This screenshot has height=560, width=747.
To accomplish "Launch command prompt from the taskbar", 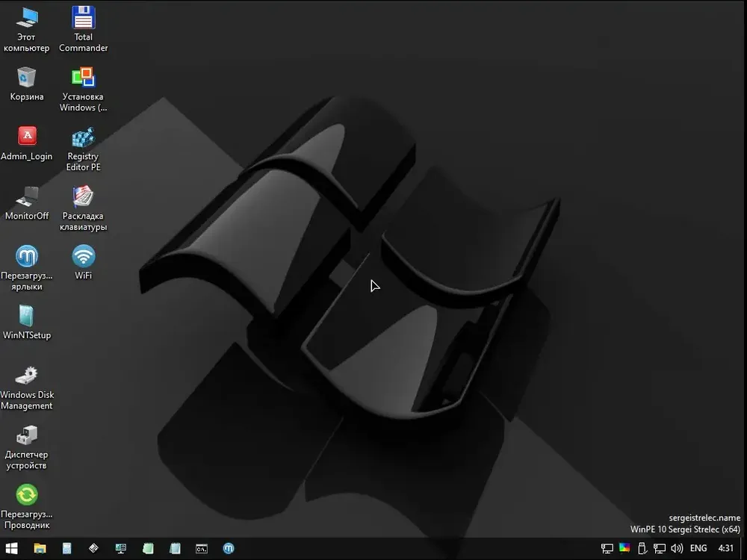I will point(202,549).
